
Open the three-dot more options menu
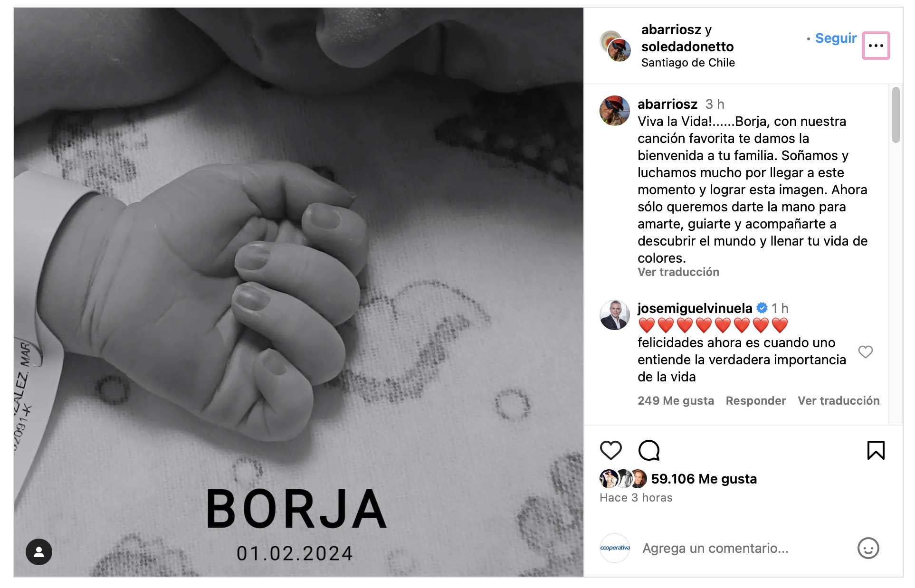pyautogui.click(x=876, y=46)
